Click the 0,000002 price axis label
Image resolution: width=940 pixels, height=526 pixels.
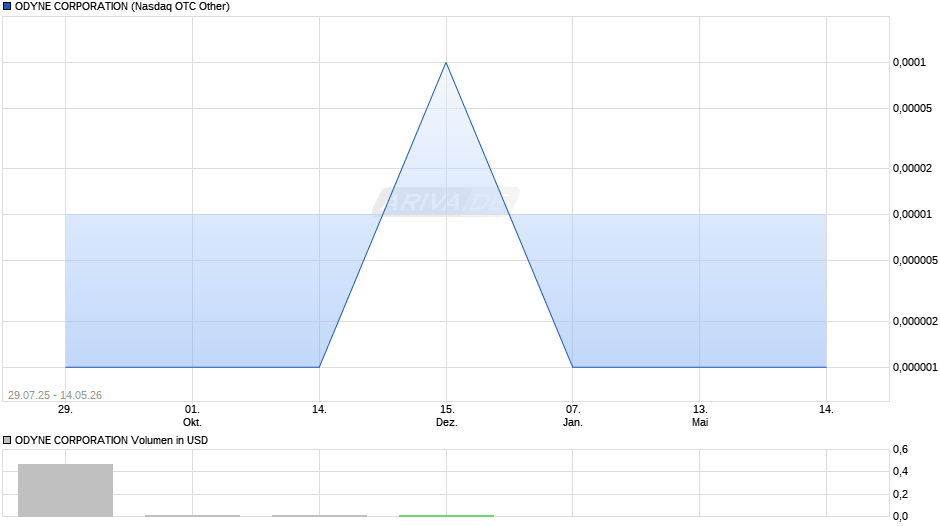(x=915, y=321)
